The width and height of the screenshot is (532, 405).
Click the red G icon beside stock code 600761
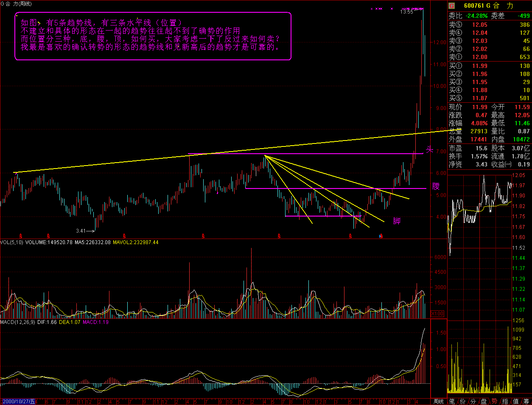[452, 6]
